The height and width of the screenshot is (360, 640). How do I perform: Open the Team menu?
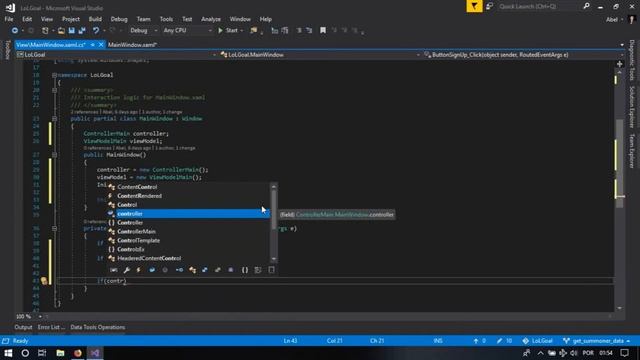pos(143,19)
